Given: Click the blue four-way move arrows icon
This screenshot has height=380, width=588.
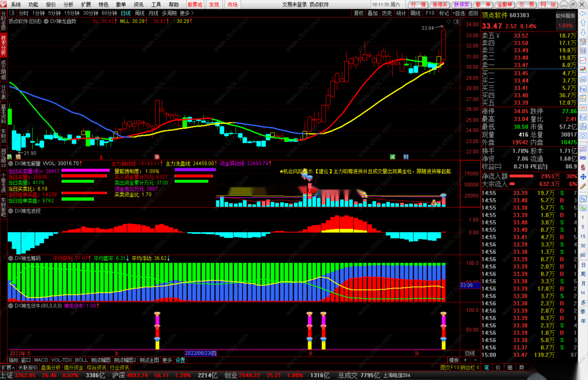Looking at the screenshot, I should pos(583,177).
